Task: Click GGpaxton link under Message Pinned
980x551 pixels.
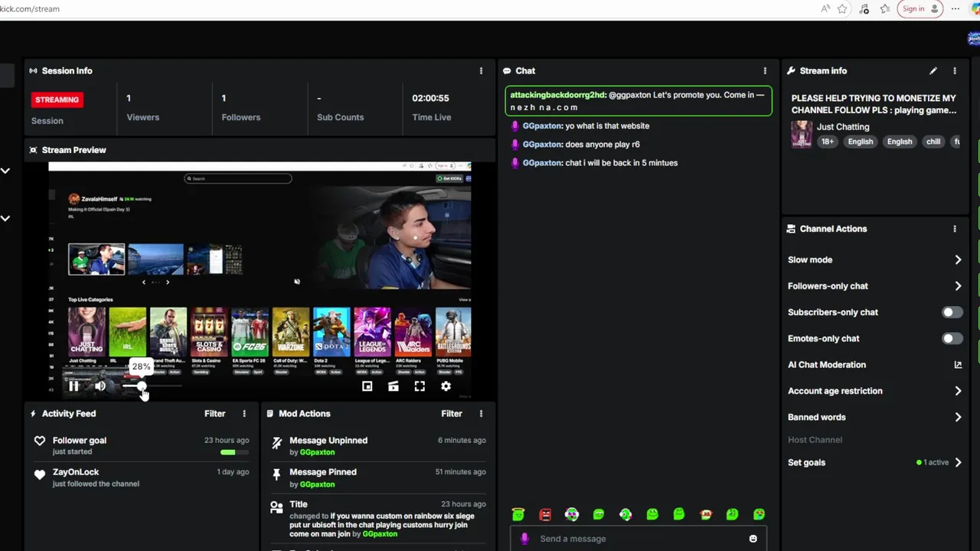Action: 317,484
